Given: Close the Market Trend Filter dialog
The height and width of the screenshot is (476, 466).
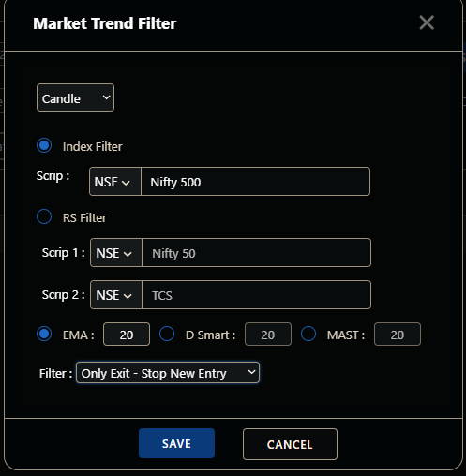Looking at the screenshot, I should (427, 22).
